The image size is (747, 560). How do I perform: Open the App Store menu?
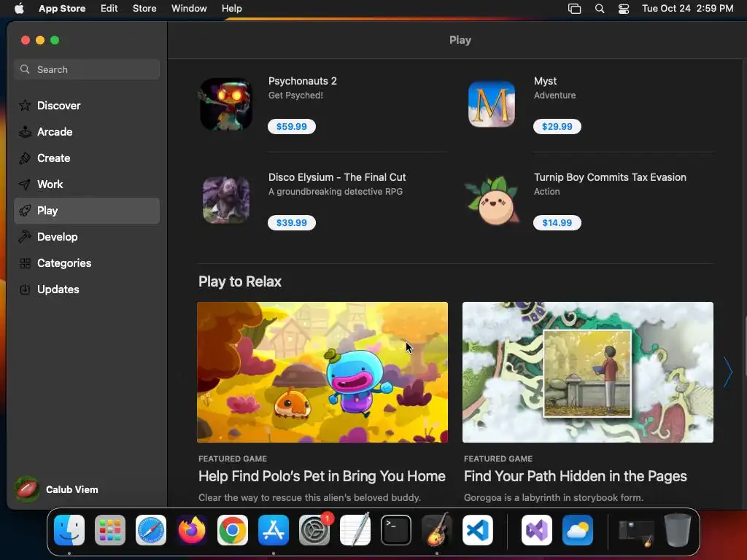tap(62, 9)
